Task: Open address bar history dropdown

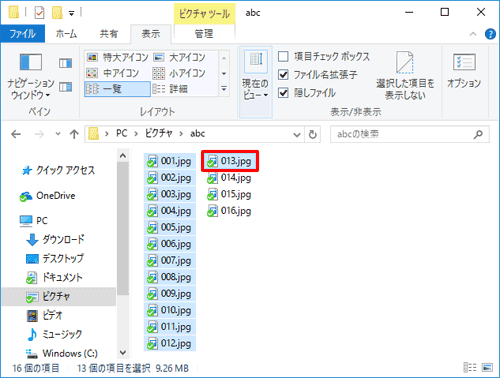Action: [297, 135]
